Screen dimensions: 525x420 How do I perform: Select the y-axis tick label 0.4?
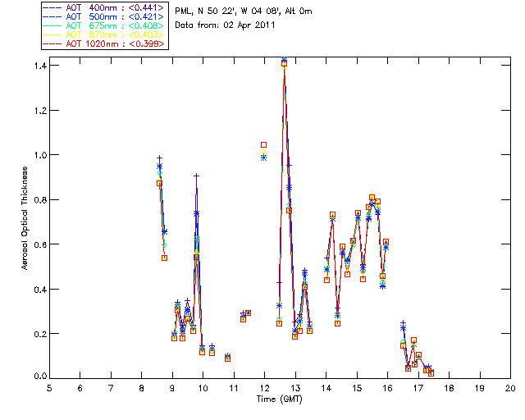coord(40,290)
